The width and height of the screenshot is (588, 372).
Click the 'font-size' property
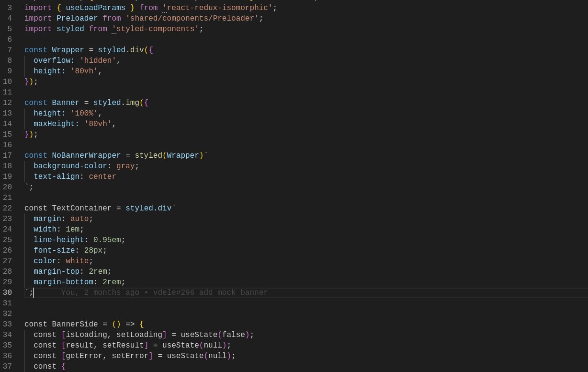54,250
